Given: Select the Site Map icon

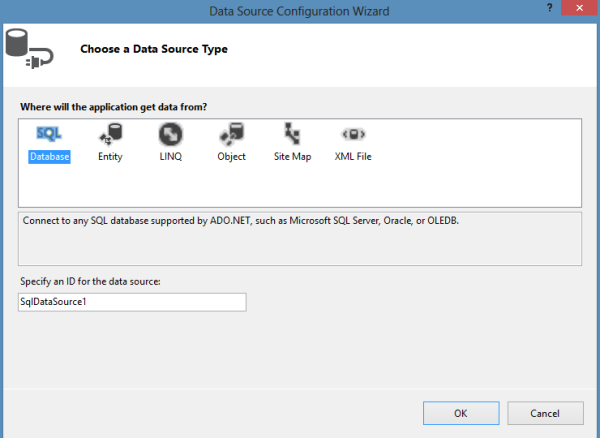Looking at the screenshot, I should (x=292, y=133).
